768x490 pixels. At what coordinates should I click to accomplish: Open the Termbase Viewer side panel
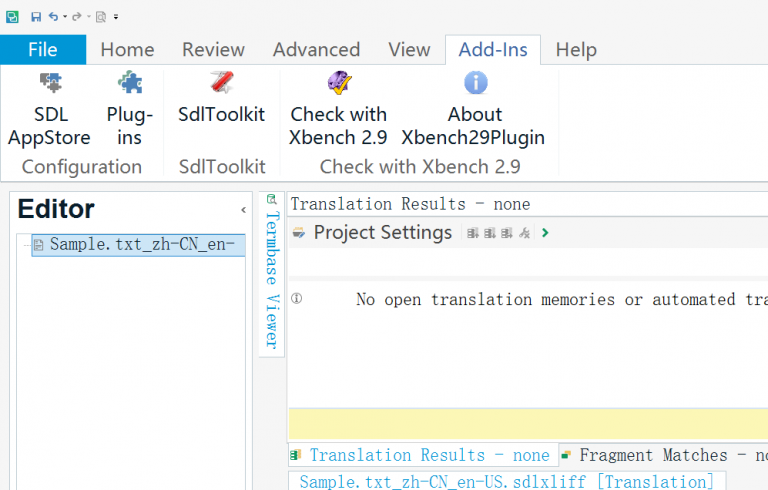point(272,270)
